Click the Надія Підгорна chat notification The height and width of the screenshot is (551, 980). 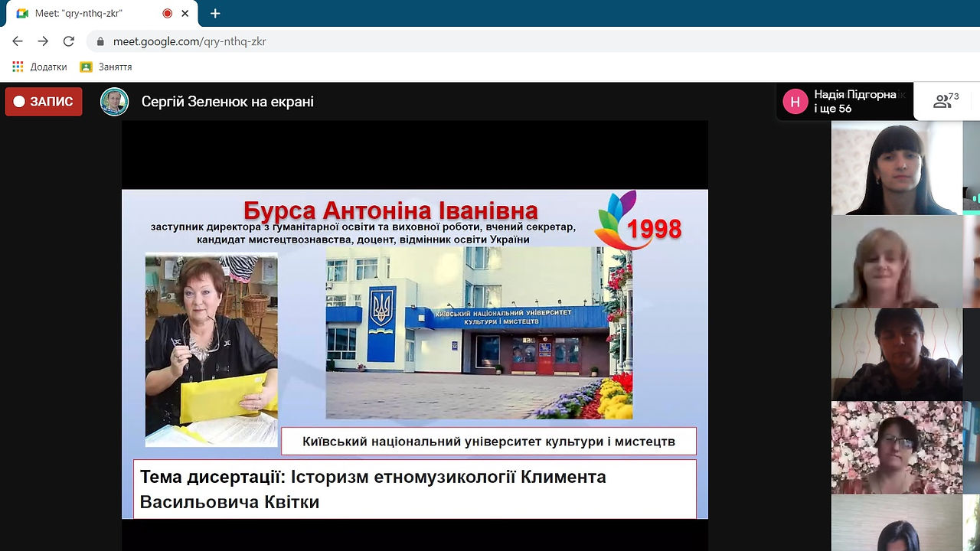pos(845,102)
